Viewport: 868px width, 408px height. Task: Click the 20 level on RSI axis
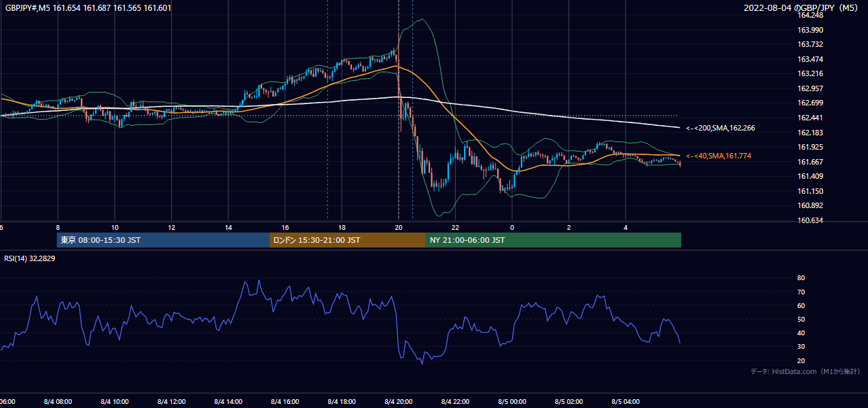[801, 360]
